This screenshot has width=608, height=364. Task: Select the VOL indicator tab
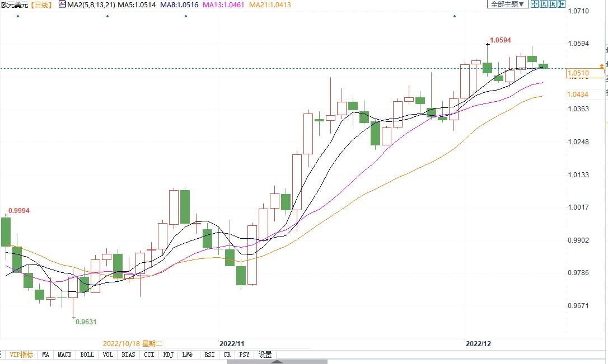point(108,354)
